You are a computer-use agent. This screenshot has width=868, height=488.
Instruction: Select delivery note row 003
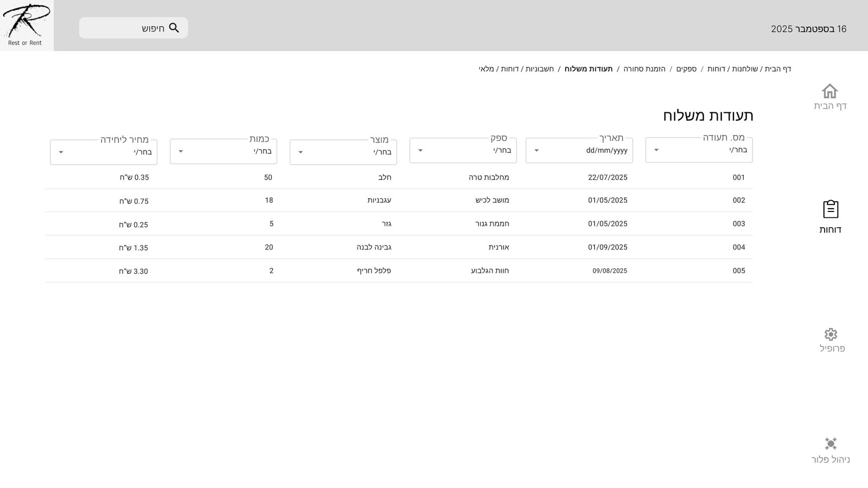(x=738, y=224)
